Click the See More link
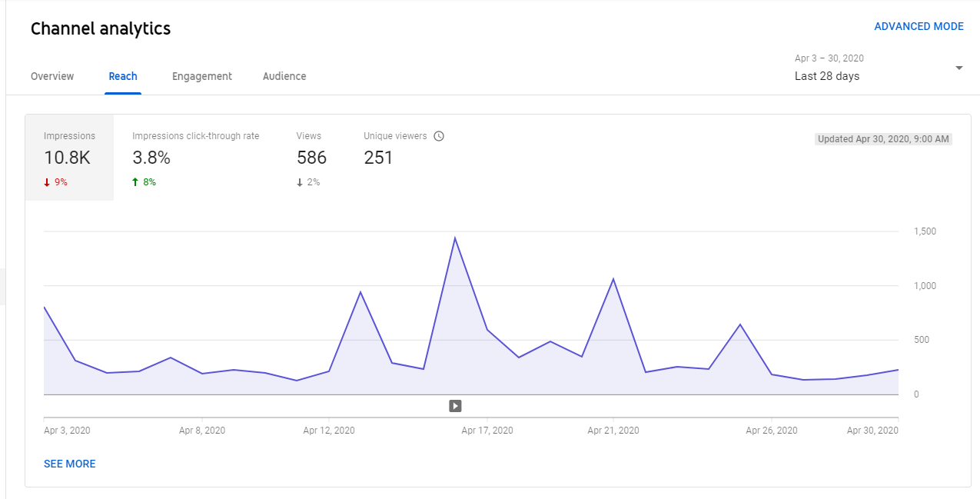 [70, 464]
